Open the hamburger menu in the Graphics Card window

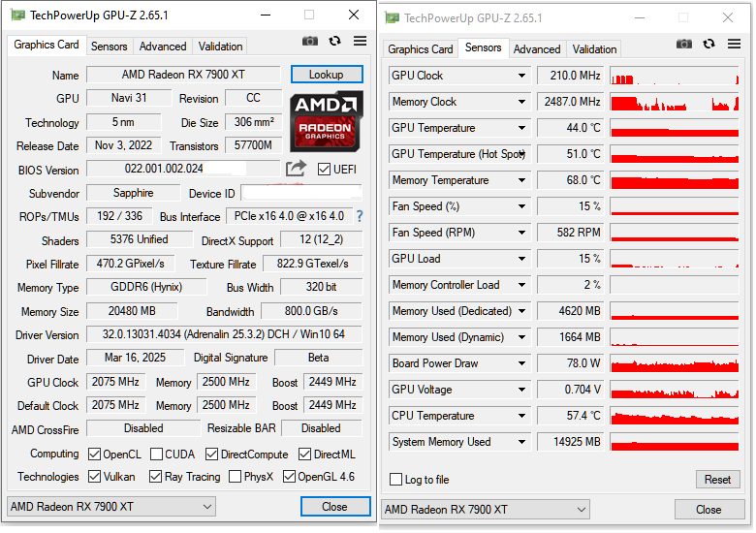click(361, 41)
